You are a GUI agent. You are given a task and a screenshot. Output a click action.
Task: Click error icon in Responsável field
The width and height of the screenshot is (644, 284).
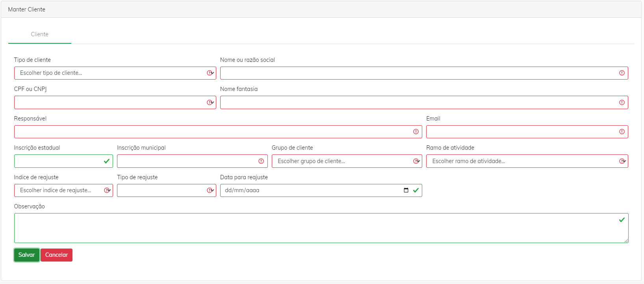tap(416, 132)
